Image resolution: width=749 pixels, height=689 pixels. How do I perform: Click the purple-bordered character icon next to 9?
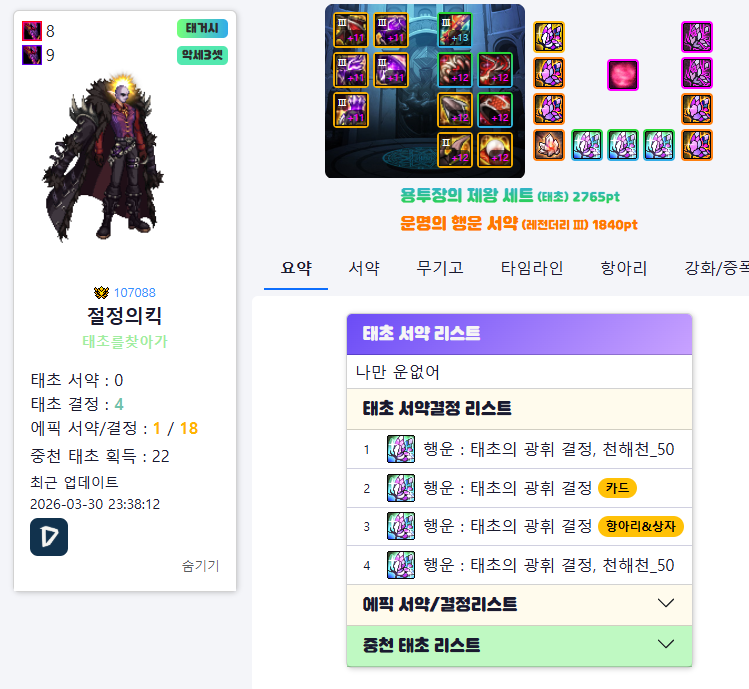(32, 55)
